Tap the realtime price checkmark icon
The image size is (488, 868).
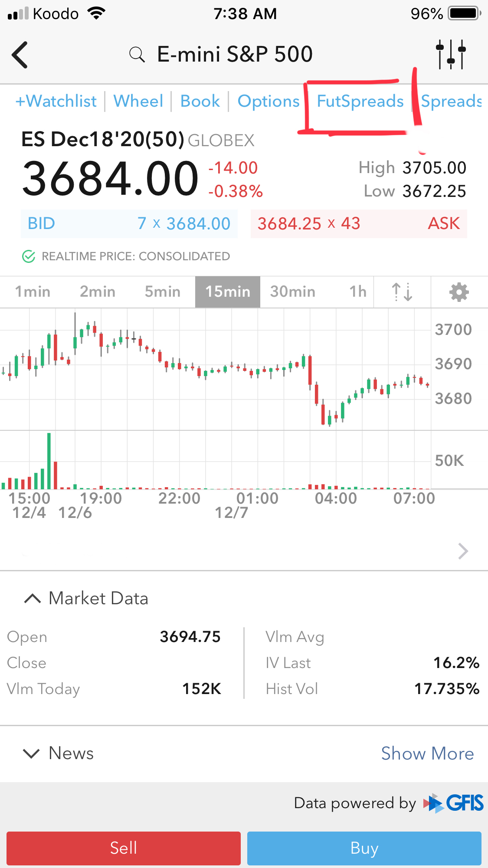point(29,256)
